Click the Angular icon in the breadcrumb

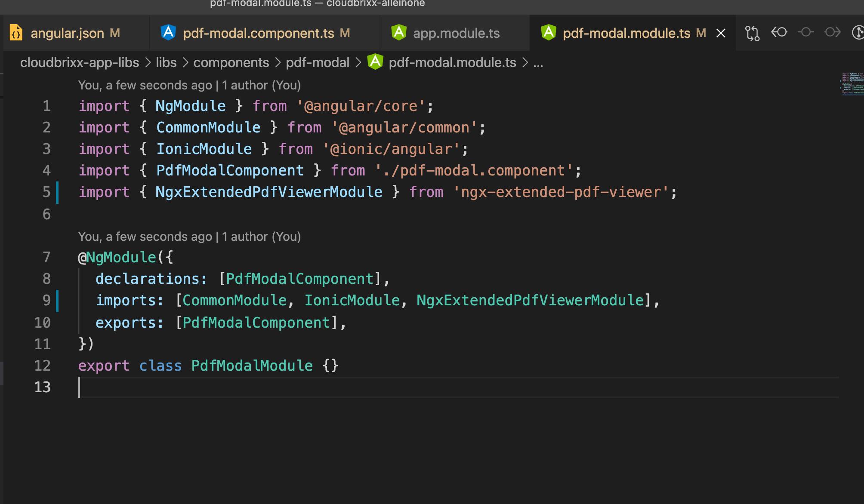(x=375, y=62)
